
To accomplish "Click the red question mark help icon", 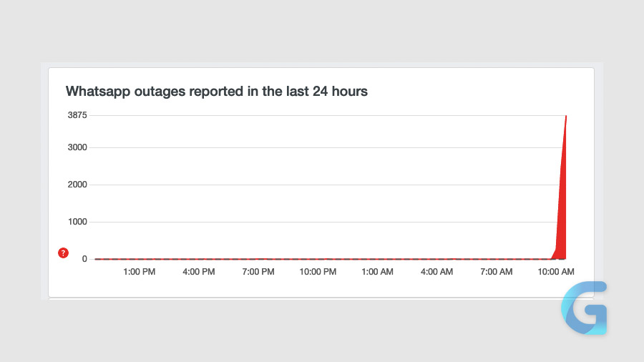I will (x=63, y=253).
